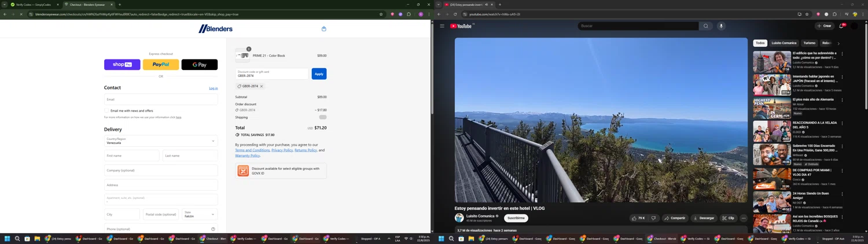Focus the Email input field
Image resolution: width=868 pixels, height=244 pixels.
[161, 99]
